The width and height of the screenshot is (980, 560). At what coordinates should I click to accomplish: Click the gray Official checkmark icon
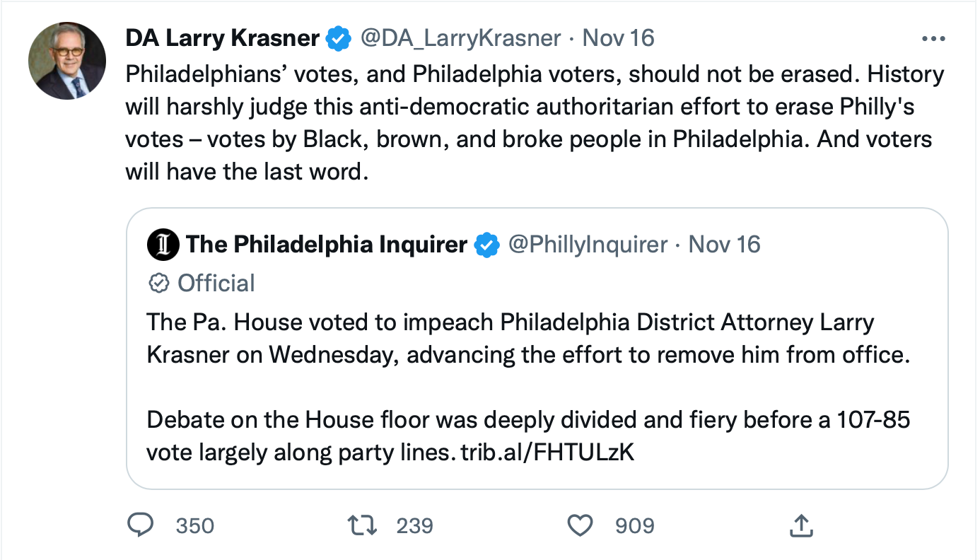point(158,284)
